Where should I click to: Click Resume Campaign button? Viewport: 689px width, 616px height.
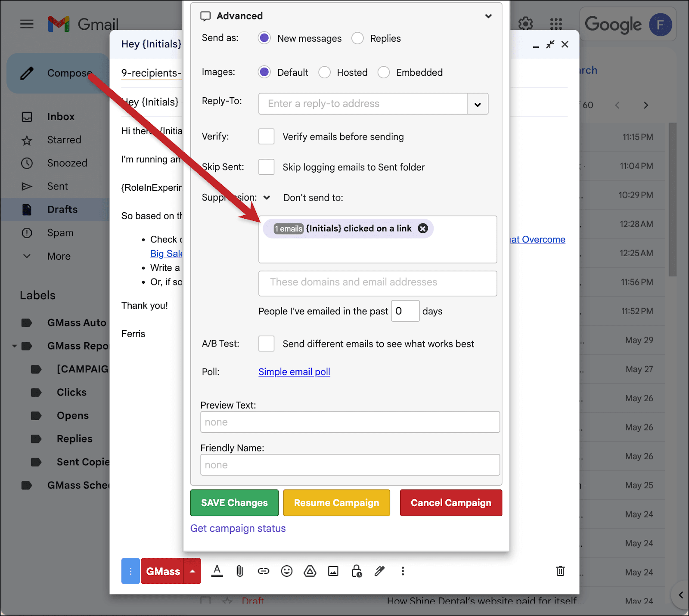pos(337,503)
